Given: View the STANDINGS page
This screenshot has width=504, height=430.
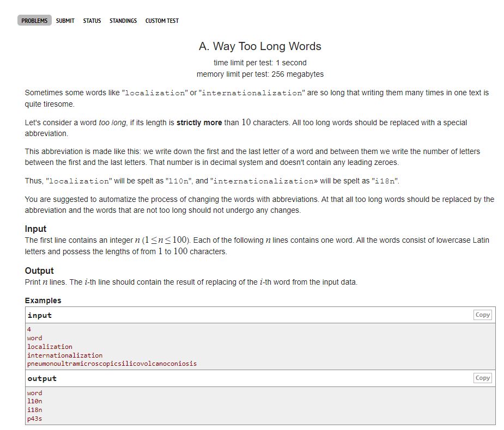Looking at the screenshot, I should (x=123, y=21).
